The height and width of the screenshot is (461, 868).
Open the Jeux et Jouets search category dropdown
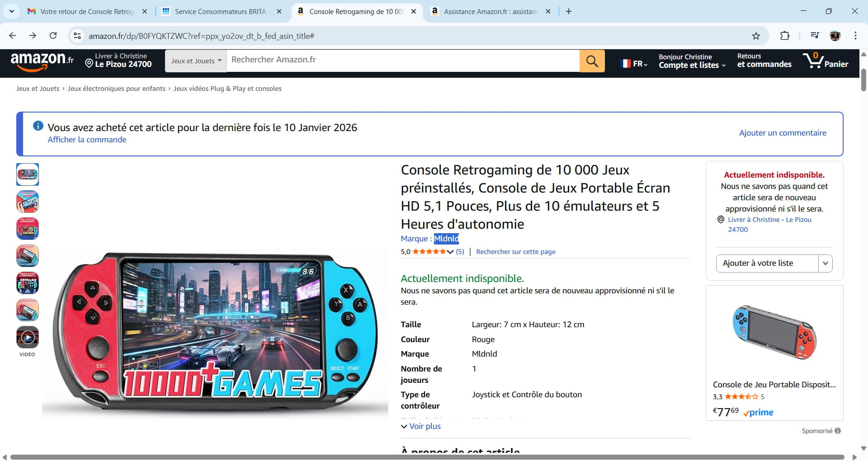pos(196,61)
